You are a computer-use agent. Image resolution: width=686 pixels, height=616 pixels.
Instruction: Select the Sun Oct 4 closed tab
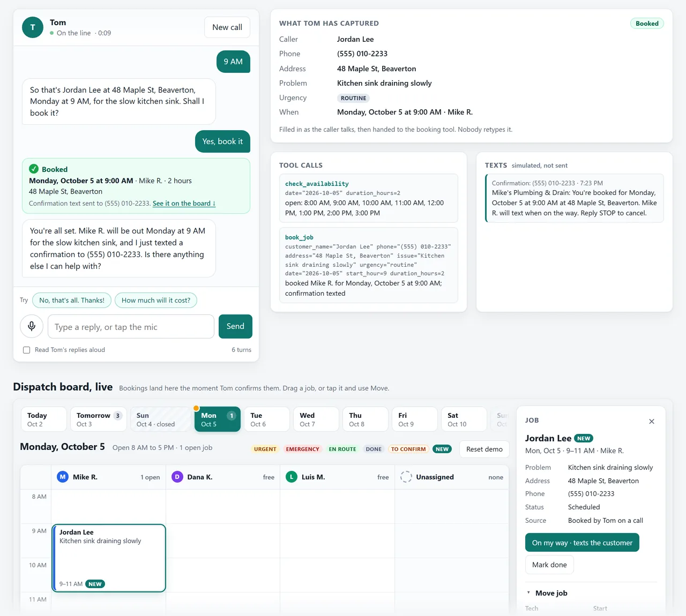160,419
